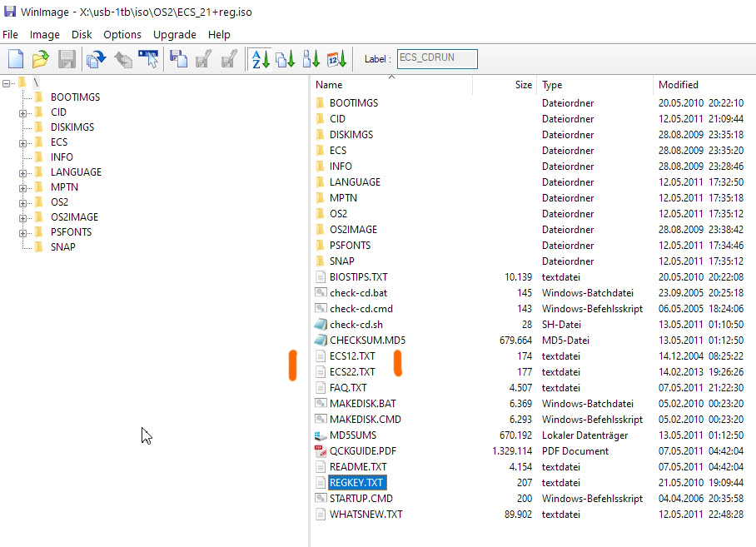
Task: Click the QCKGUIDE.PDF file icon
Action: click(321, 451)
